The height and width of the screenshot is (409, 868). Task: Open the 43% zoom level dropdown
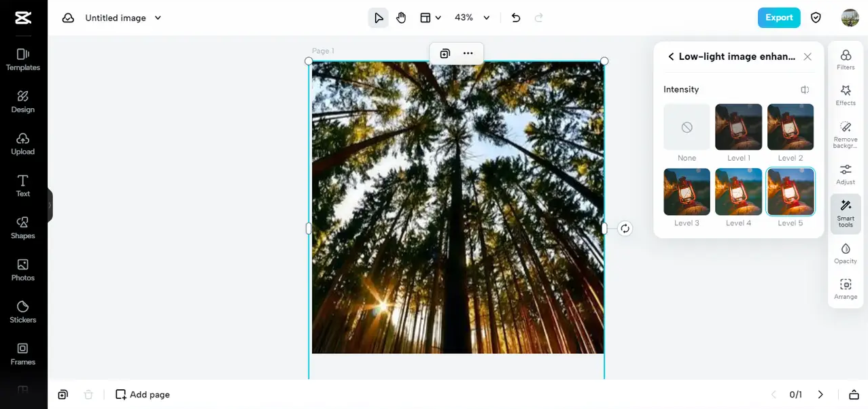(x=472, y=18)
